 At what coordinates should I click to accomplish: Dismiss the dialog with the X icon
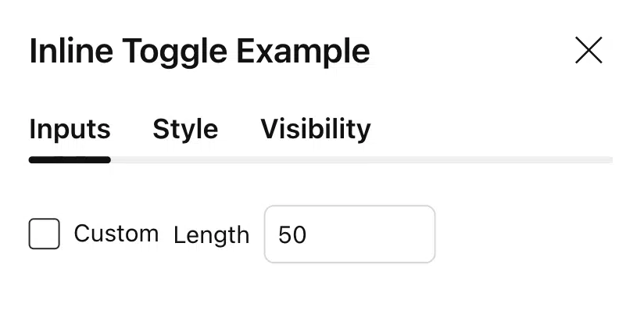589,51
